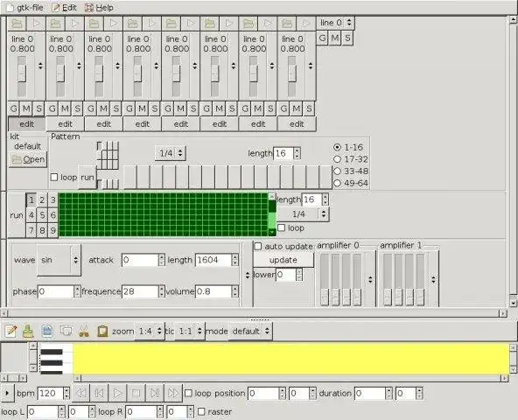
Task: Click the small pattern matrix icon above the run button
Action: point(108,155)
